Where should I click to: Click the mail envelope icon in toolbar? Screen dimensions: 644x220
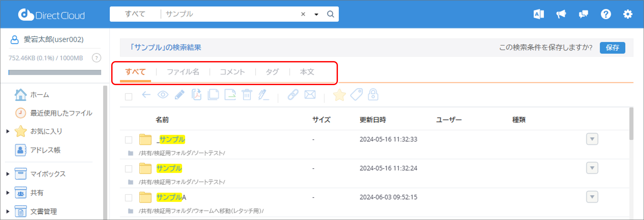(310, 95)
